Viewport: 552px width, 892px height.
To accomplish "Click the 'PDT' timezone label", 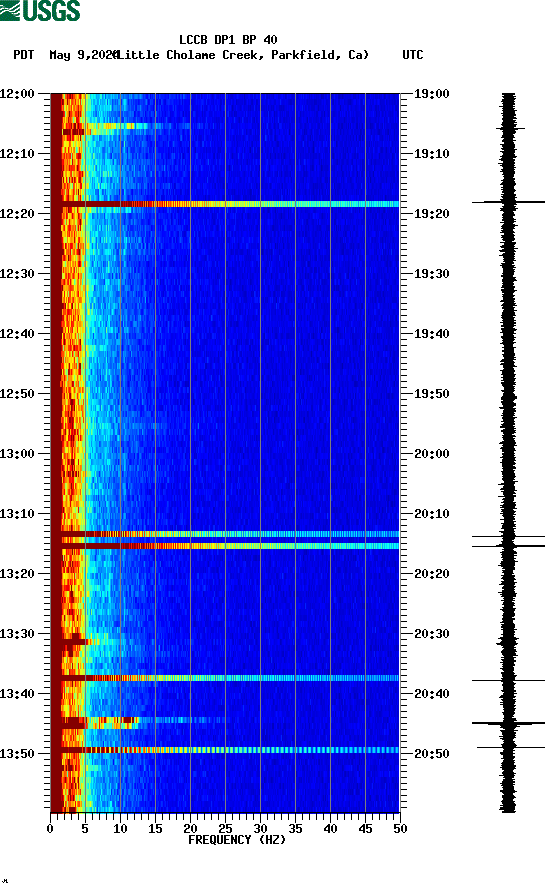I will tap(23, 55).
